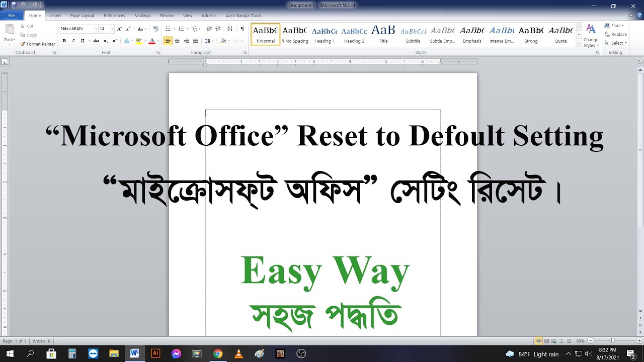Click the Decrease Indent icon
This screenshot has width=644, height=362.
click(209, 29)
